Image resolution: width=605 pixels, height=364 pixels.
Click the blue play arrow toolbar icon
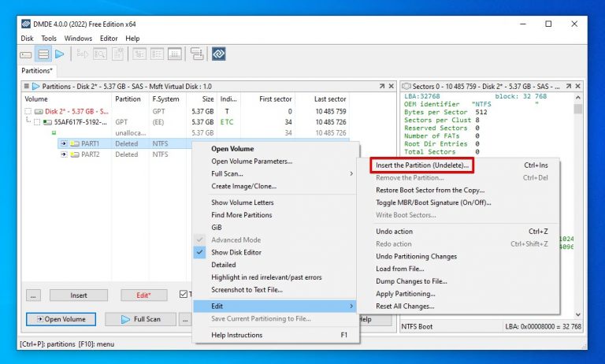pyautogui.click(x=59, y=54)
